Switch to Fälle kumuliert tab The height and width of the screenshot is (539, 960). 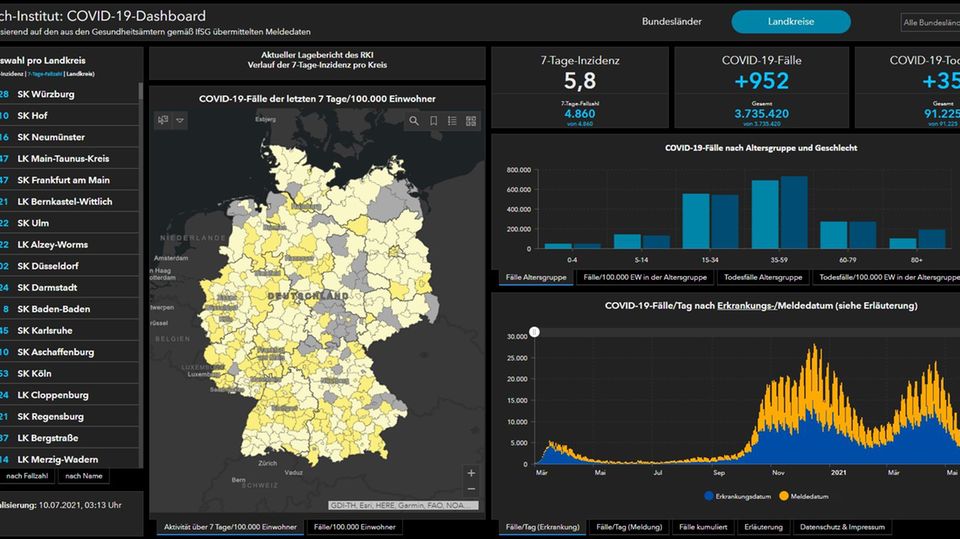704,526
